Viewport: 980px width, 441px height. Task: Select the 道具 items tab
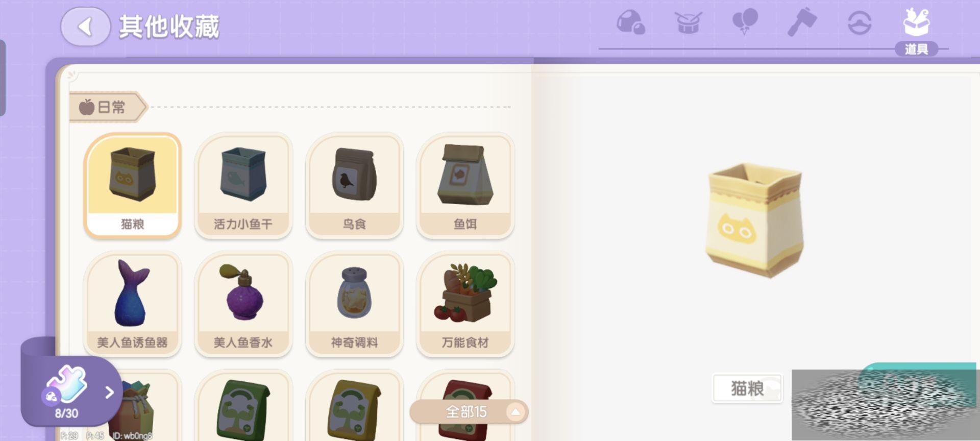[x=916, y=31]
